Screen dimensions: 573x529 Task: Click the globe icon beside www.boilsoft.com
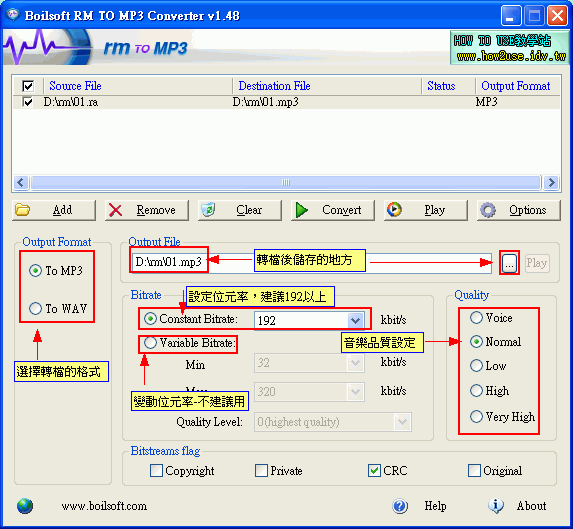25,506
